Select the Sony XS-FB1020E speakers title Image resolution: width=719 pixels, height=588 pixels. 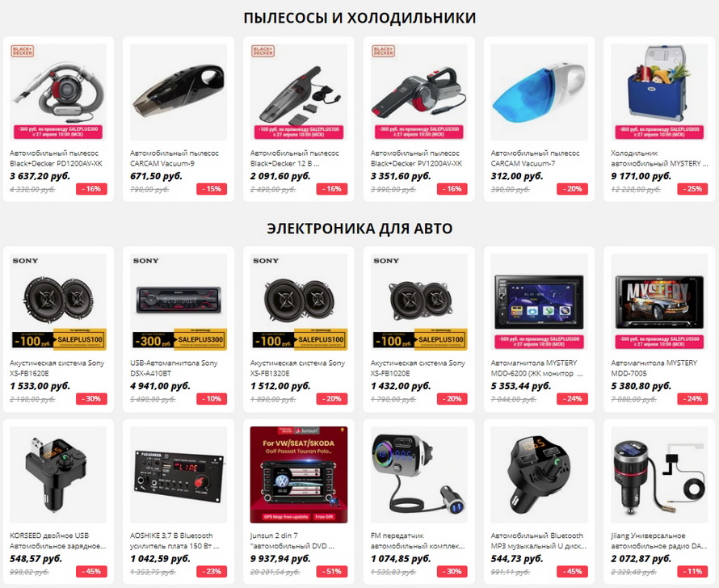[x=418, y=368]
